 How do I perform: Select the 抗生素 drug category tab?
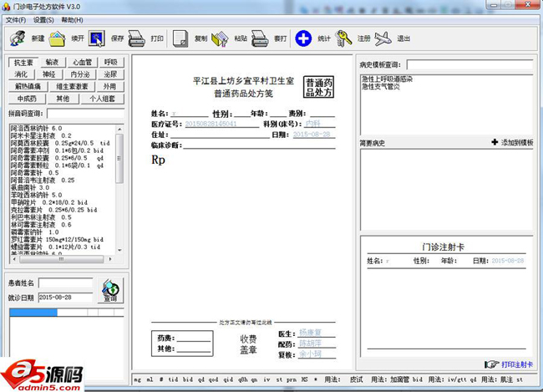[x=23, y=63]
